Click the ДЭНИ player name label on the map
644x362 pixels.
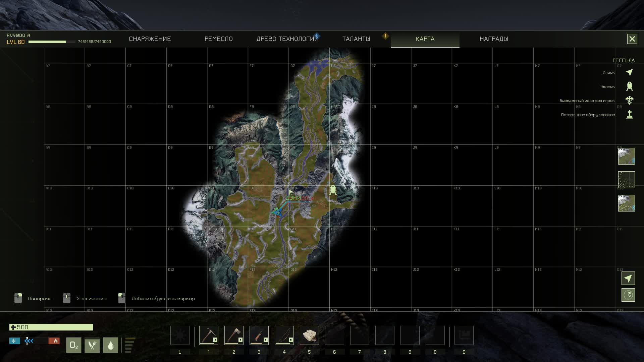coord(293,198)
